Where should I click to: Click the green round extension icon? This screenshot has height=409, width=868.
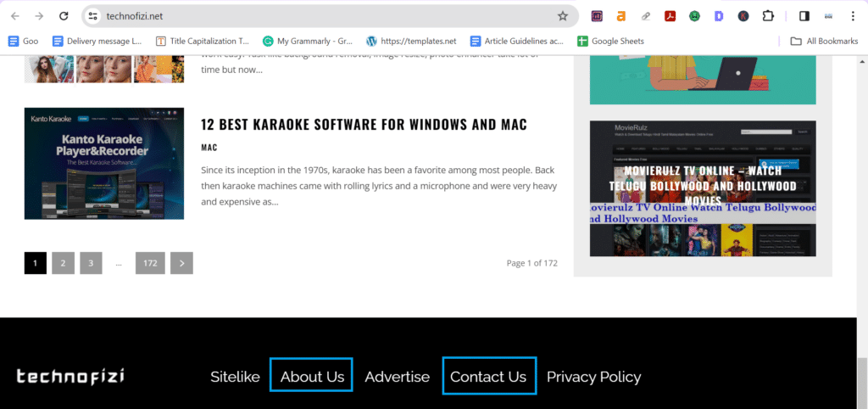694,16
